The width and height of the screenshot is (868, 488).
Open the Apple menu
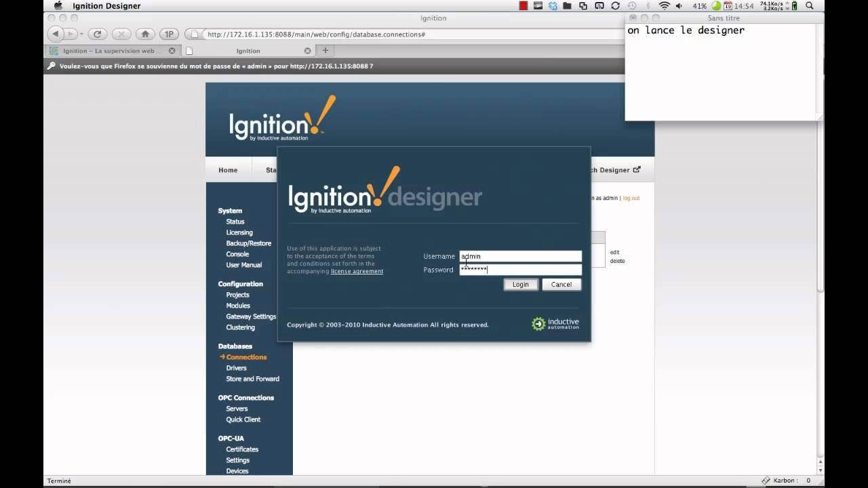pos(58,5)
